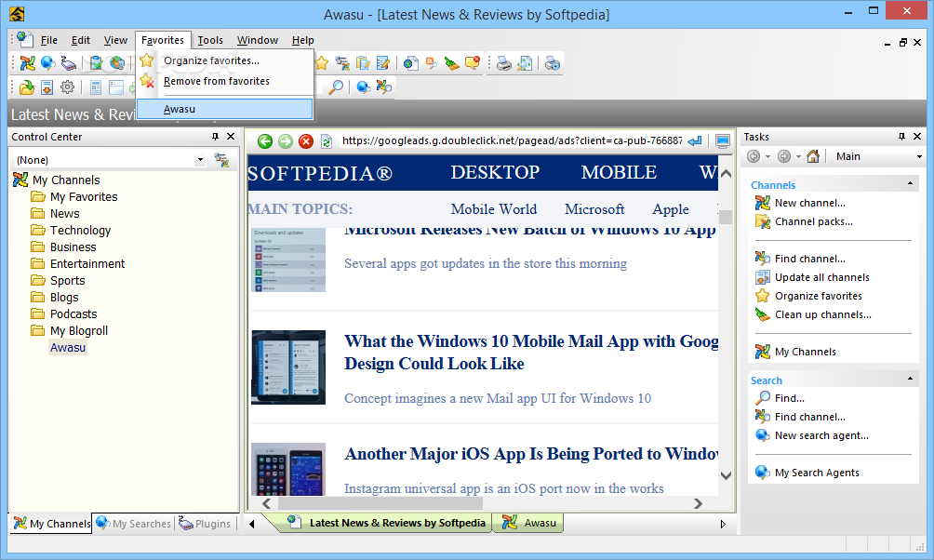Open My Search Agents link

tap(817, 473)
